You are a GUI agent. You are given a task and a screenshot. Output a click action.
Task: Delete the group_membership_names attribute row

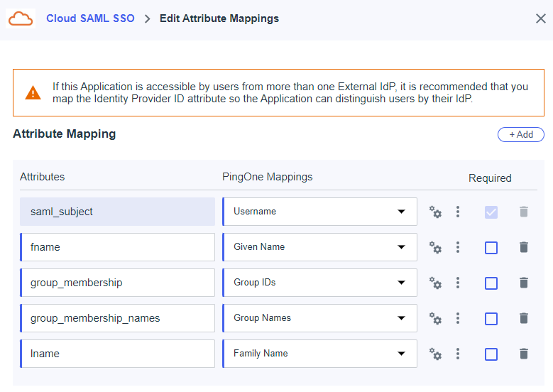pyautogui.click(x=524, y=318)
